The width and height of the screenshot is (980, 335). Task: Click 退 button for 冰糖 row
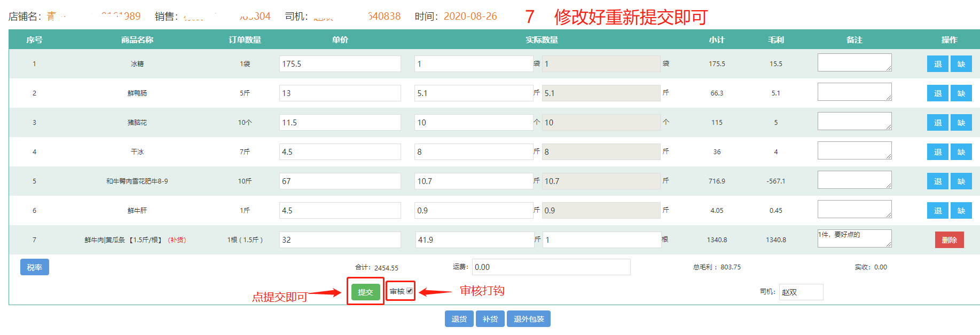pos(937,64)
